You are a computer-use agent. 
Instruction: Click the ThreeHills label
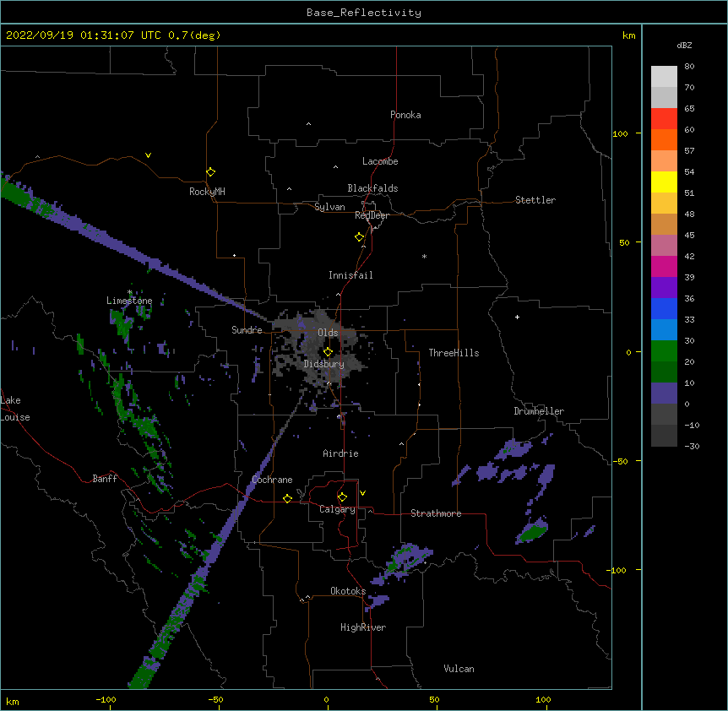pyautogui.click(x=454, y=353)
